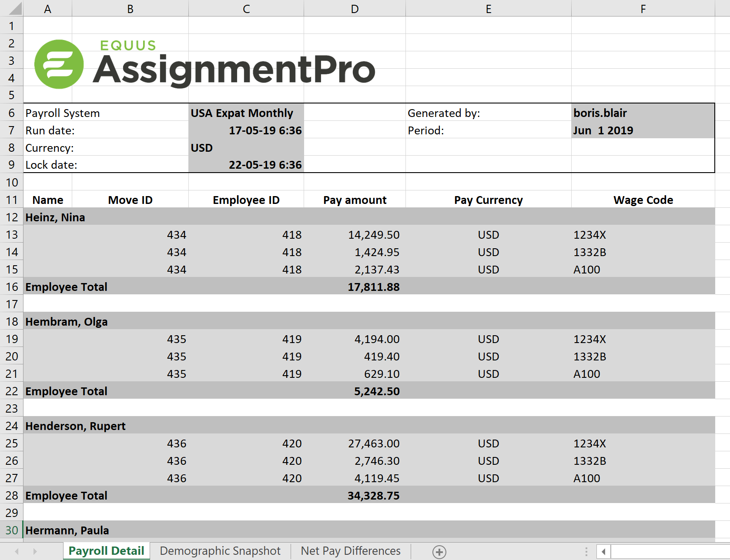Select pay amount 419.40
The height and width of the screenshot is (560, 730).
pyautogui.click(x=355, y=356)
